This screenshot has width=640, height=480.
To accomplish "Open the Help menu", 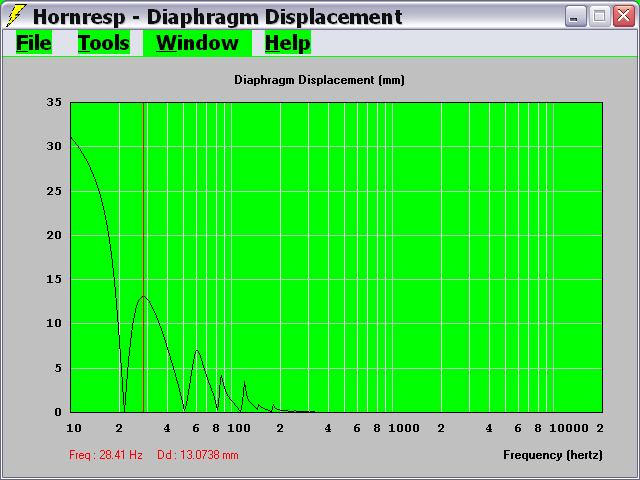I will [x=288, y=43].
